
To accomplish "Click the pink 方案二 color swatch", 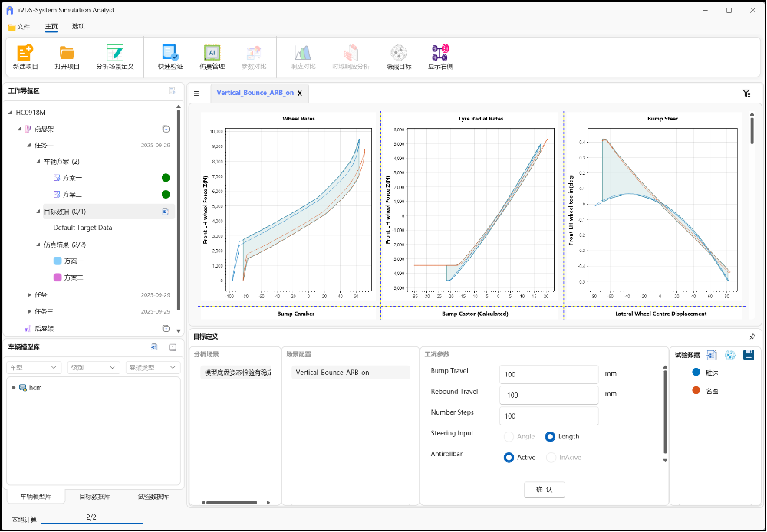I will [x=57, y=277].
